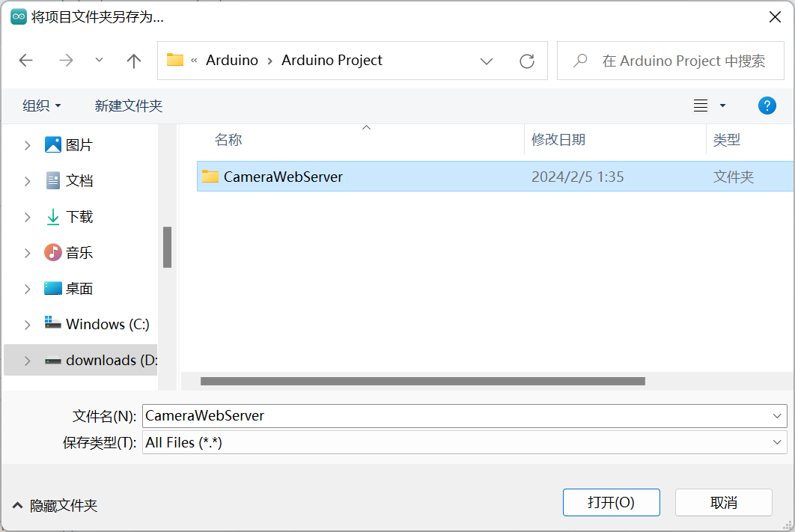Open the help question mark icon
The width and height of the screenshot is (795, 532).
click(767, 106)
